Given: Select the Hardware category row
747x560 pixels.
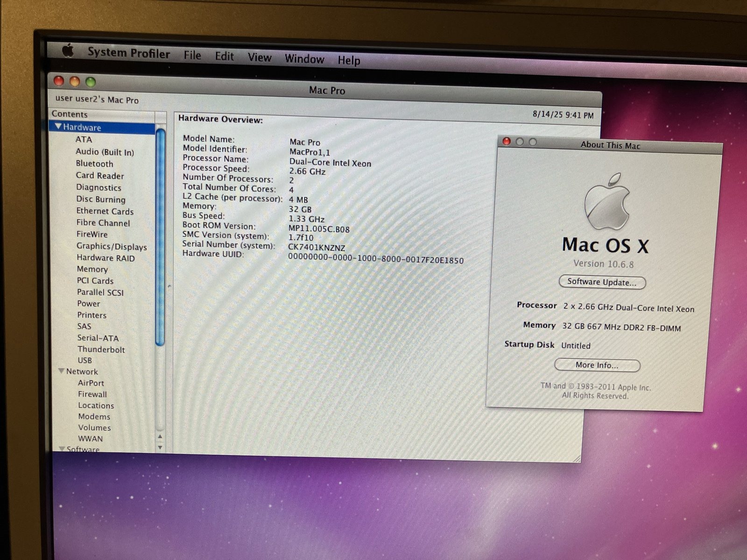Looking at the screenshot, I should pyautogui.click(x=102, y=127).
